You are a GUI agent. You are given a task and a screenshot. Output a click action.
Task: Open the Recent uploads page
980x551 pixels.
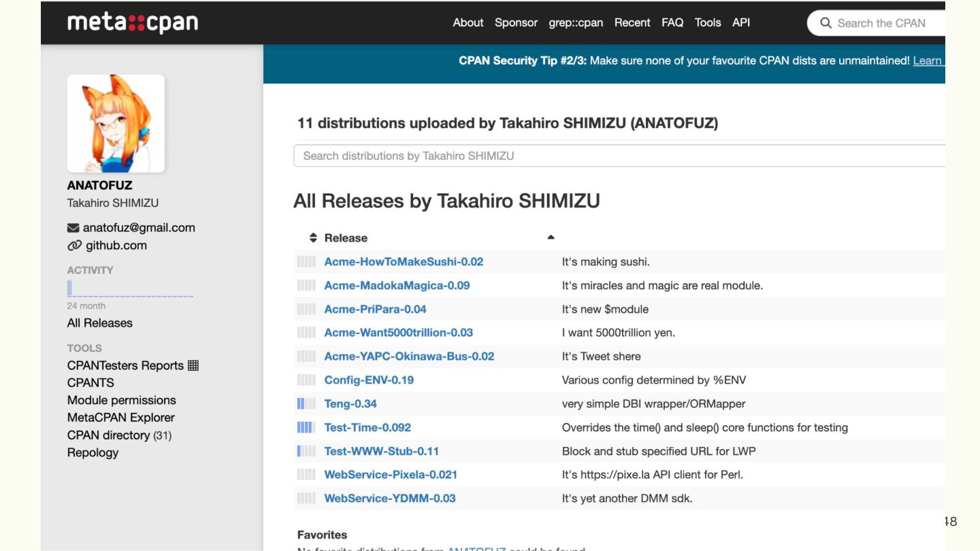coord(632,22)
